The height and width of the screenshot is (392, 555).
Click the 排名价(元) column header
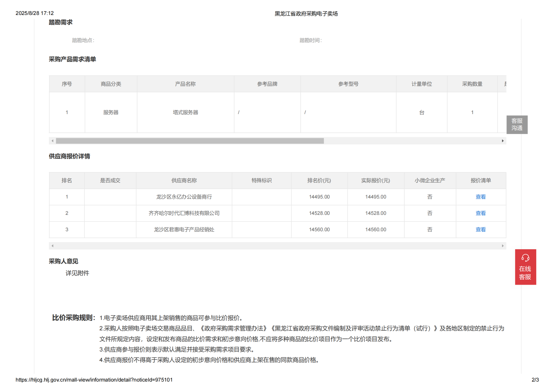coord(319,180)
